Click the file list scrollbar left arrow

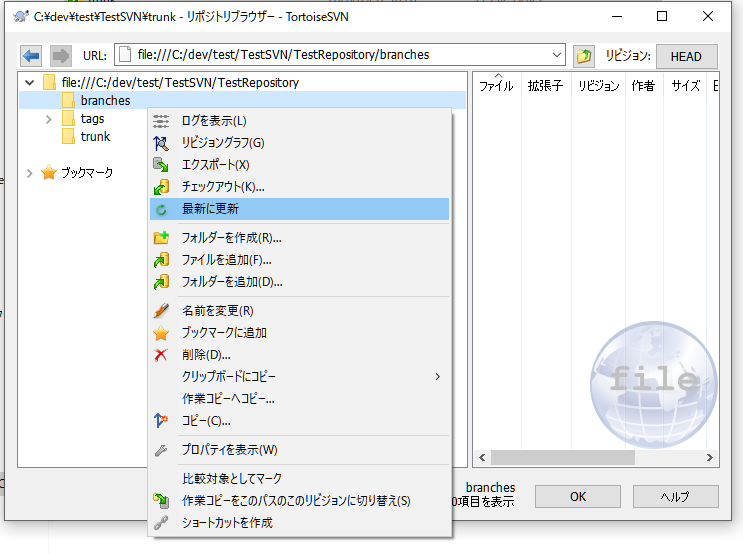tap(482, 457)
